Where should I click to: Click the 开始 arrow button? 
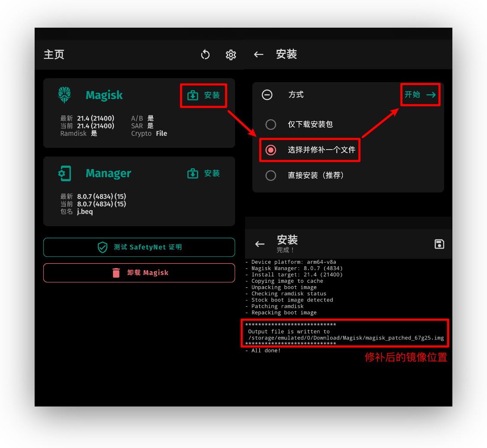pyautogui.click(x=420, y=95)
